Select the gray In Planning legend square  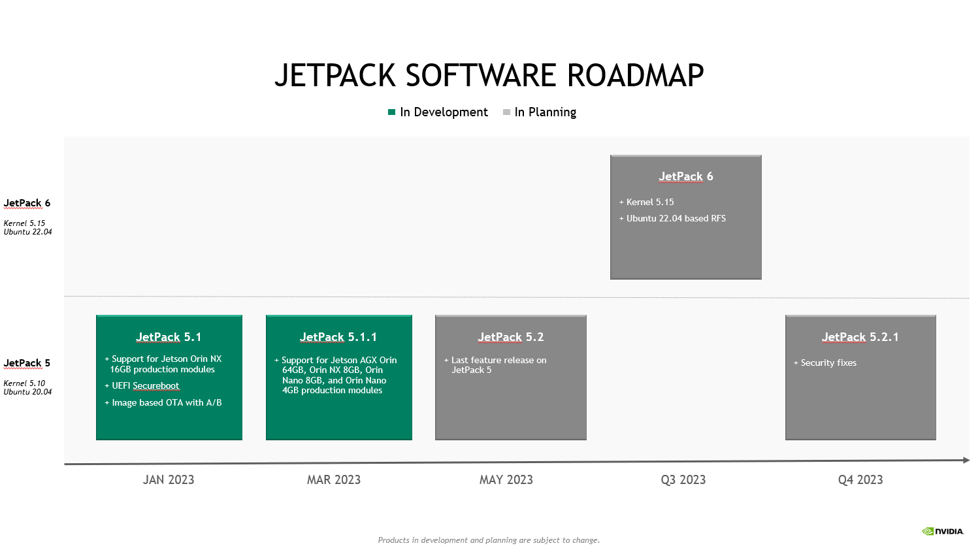click(506, 112)
